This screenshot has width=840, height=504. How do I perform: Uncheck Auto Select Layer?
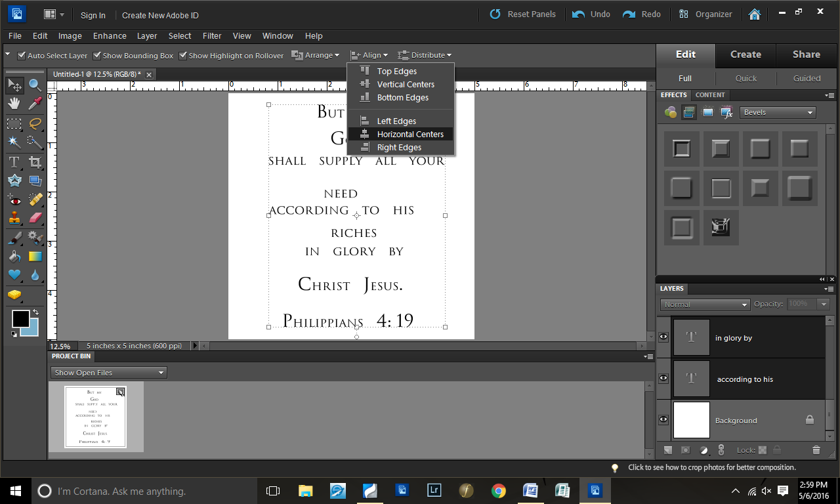coord(22,56)
